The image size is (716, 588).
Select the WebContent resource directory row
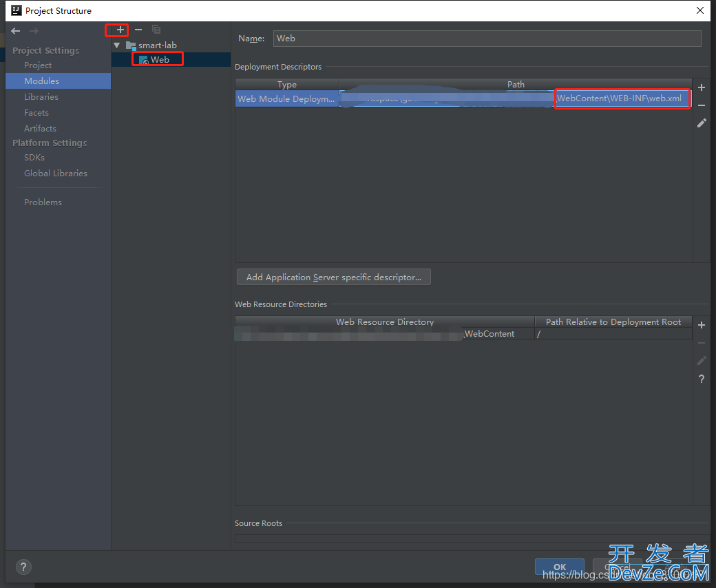(x=384, y=334)
